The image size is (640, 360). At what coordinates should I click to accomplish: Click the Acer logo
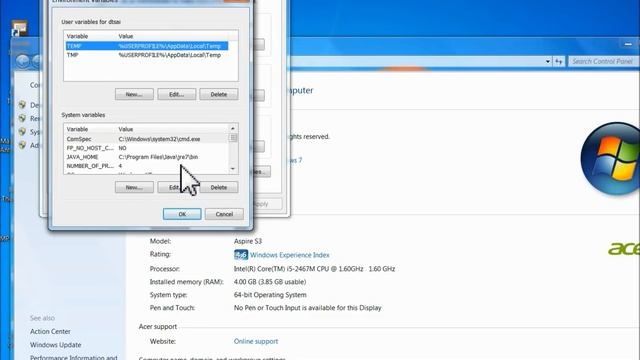[x=624, y=248]
